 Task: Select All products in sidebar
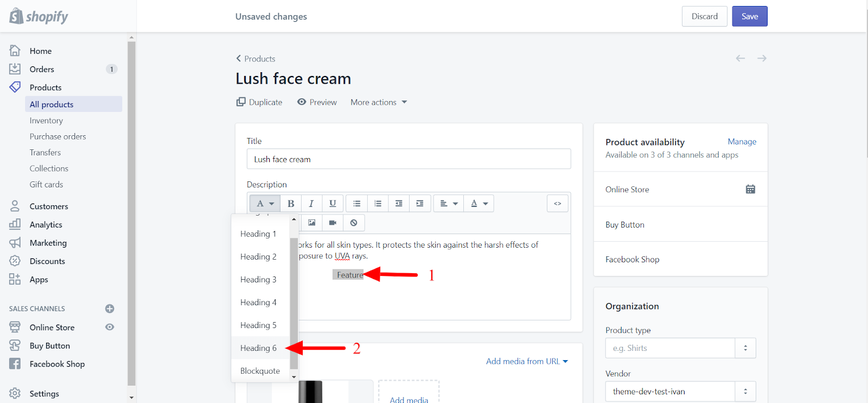[74, 104]
